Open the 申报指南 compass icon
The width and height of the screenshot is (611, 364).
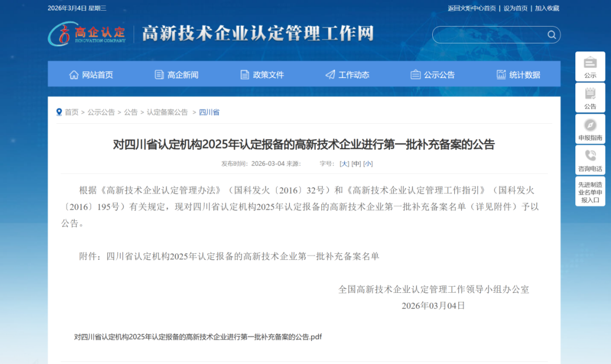590,125
